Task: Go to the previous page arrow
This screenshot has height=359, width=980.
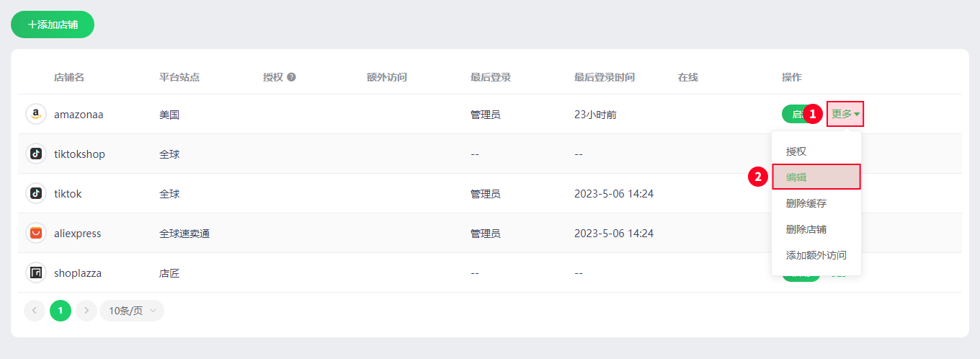Action: [x=35, y=311]
